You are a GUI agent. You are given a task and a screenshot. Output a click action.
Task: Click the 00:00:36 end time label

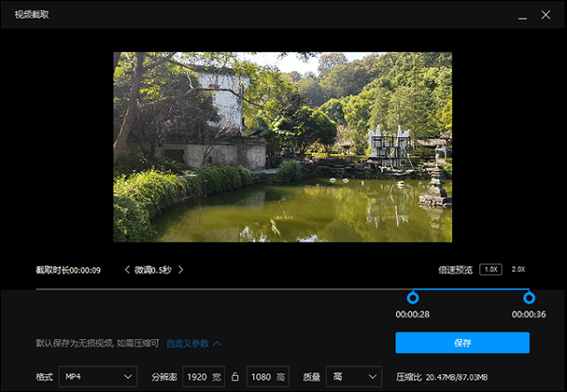pos(528,315)
